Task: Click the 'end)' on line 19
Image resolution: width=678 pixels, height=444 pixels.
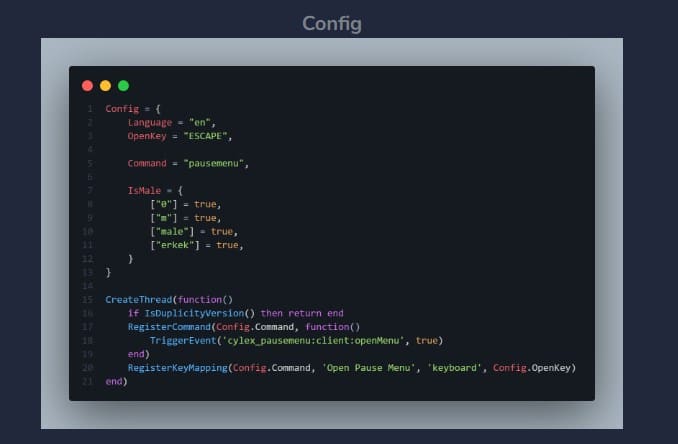Action: coord(139,354)
